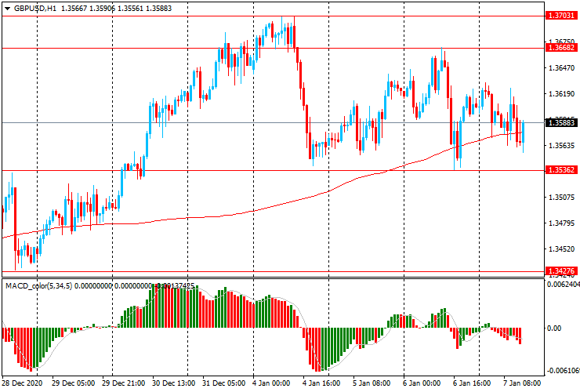Select the 28 Dec 2020 time label

coord(22,383)
